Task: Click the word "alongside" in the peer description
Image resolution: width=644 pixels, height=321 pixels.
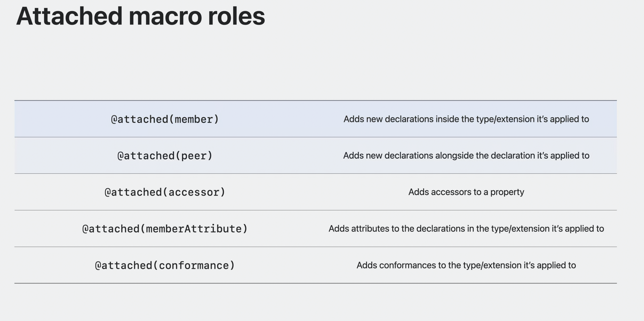Action: [454, 156]
